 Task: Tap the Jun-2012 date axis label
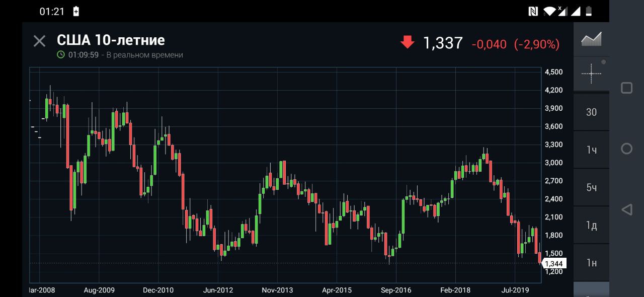pyautogui.click(x=218, y=290)
